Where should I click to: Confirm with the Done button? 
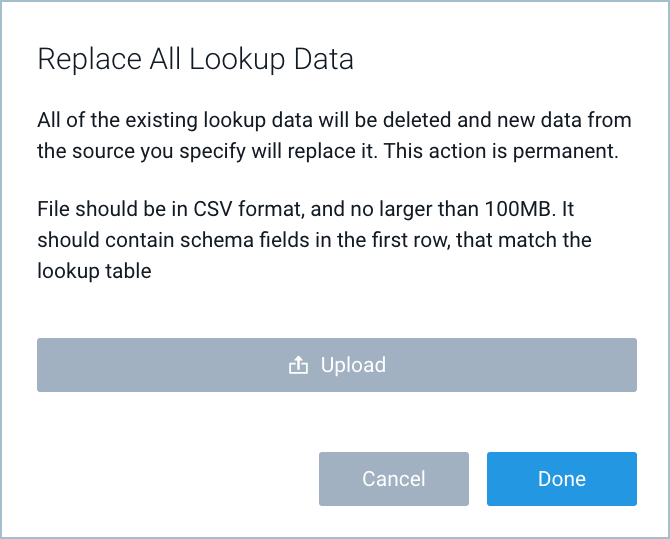point(561,479)
